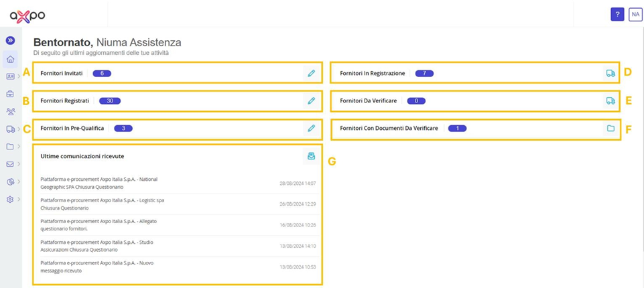Open the envelope messages sidebar item
The height and width of the screenshot is (288, 644).
coord(10,164)
